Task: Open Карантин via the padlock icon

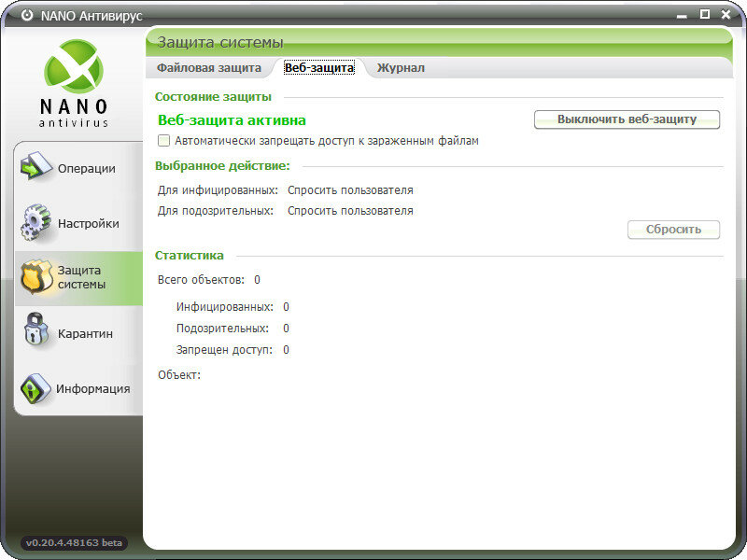Action: pyautogui.click(x=35, y=332)
